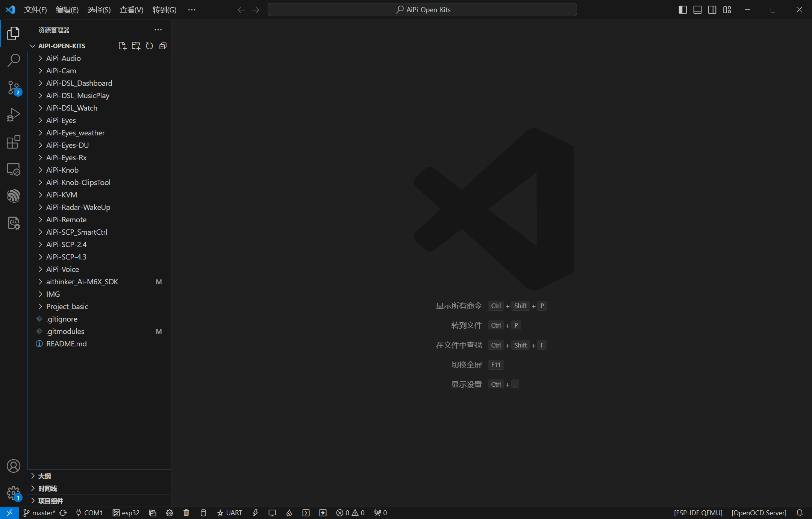Viewport: 812px width, 519px height.
Task: Open the README.md file
Action: [99, 344]
